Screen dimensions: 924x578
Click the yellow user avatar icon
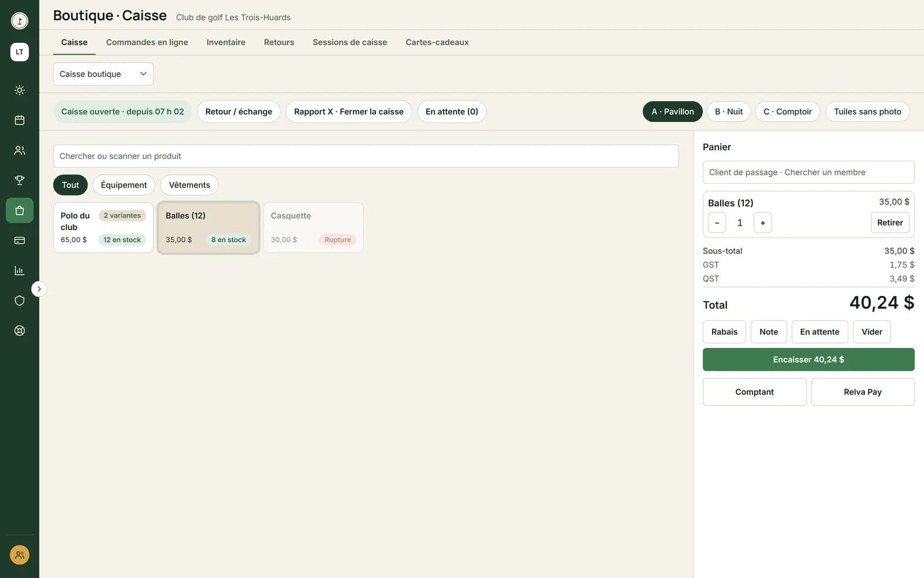coord(20,555)
